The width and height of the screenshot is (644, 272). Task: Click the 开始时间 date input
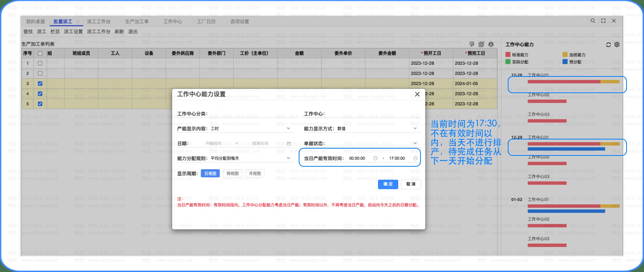pyautogui.click(x=214, y=143)
